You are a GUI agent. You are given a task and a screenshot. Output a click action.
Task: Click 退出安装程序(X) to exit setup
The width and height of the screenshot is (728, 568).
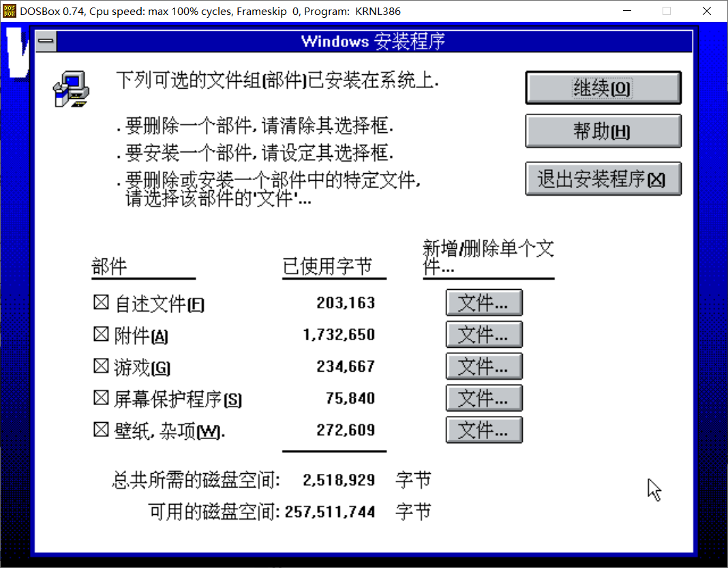pyautogui.click(x=603, y=179)
